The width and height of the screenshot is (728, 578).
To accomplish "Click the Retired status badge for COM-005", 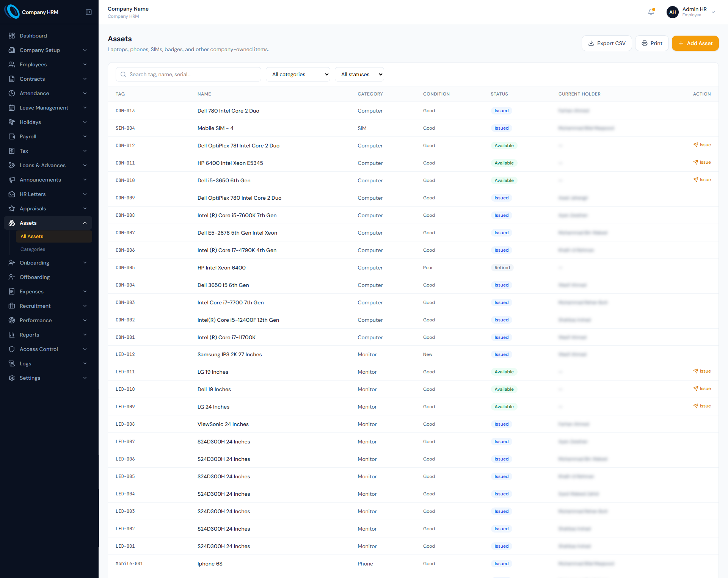I will [x=502, y=268].
